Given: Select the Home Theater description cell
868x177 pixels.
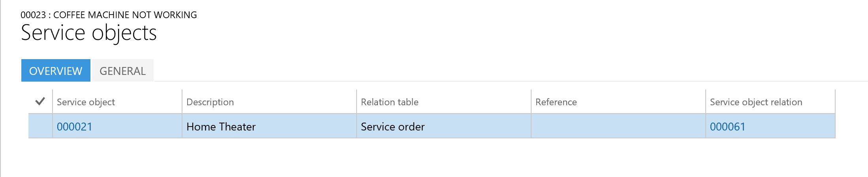Looking at the screenshot, I should tap(221, 127).
